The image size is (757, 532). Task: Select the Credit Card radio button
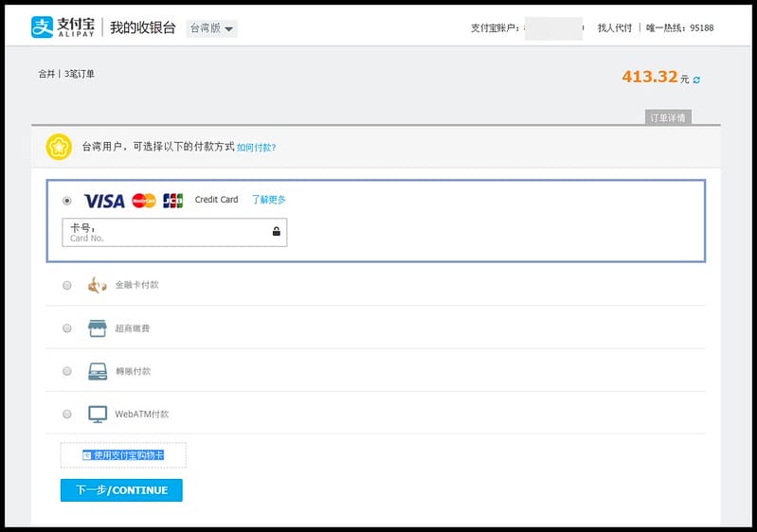(x=67, y=201)
